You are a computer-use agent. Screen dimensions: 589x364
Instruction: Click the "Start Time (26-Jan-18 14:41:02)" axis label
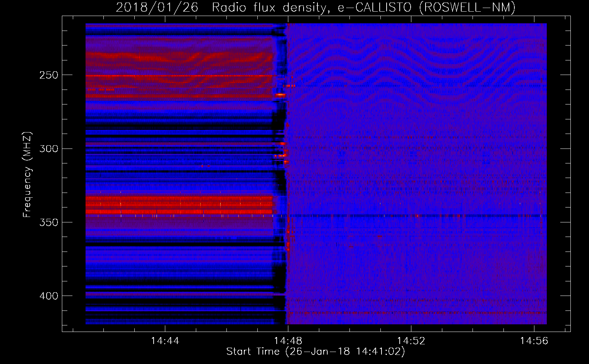tap(316, 352)
